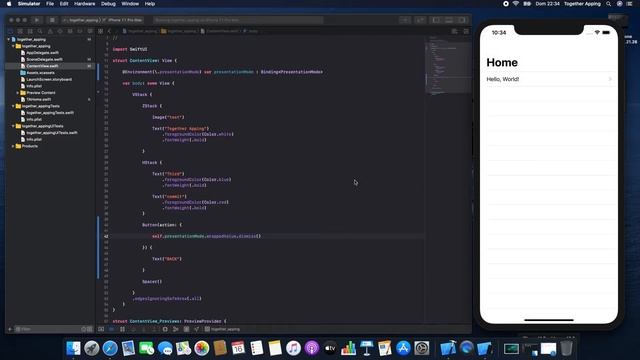Select together_appingUITests.swift file

coord(51,133)
